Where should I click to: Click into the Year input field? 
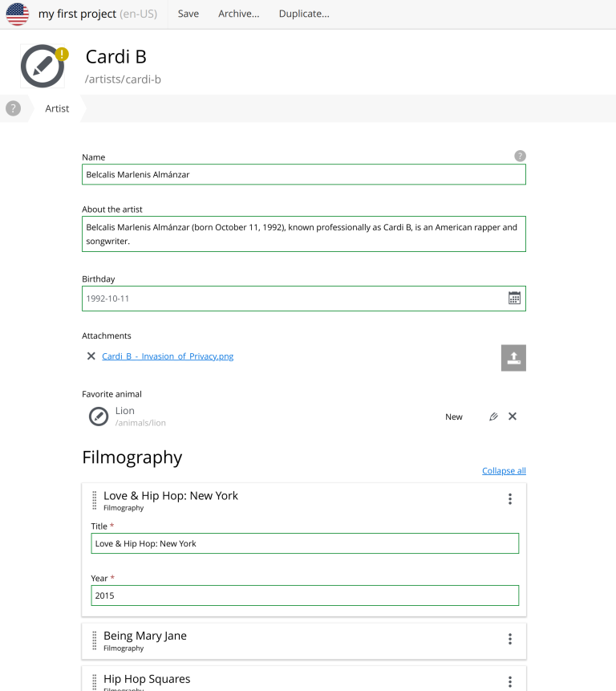[305, 595]
